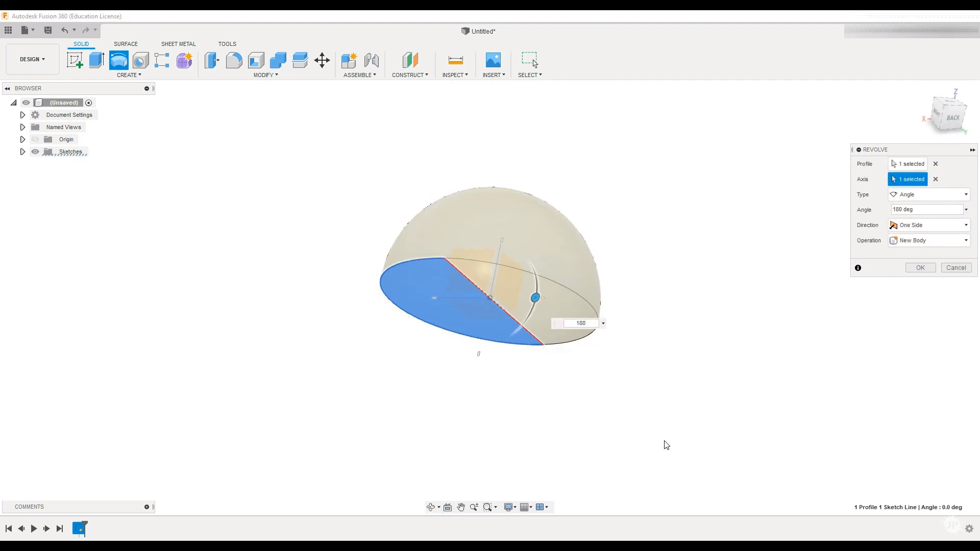Select the Fillet tool icon

[234, 60]
